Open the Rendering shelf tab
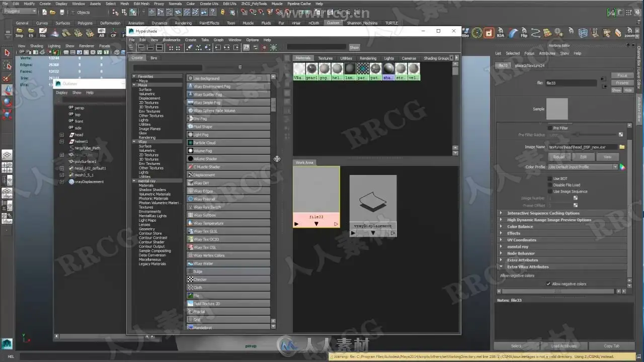The image size is (644, 362). pyautogui.click(x=183, y=23)
